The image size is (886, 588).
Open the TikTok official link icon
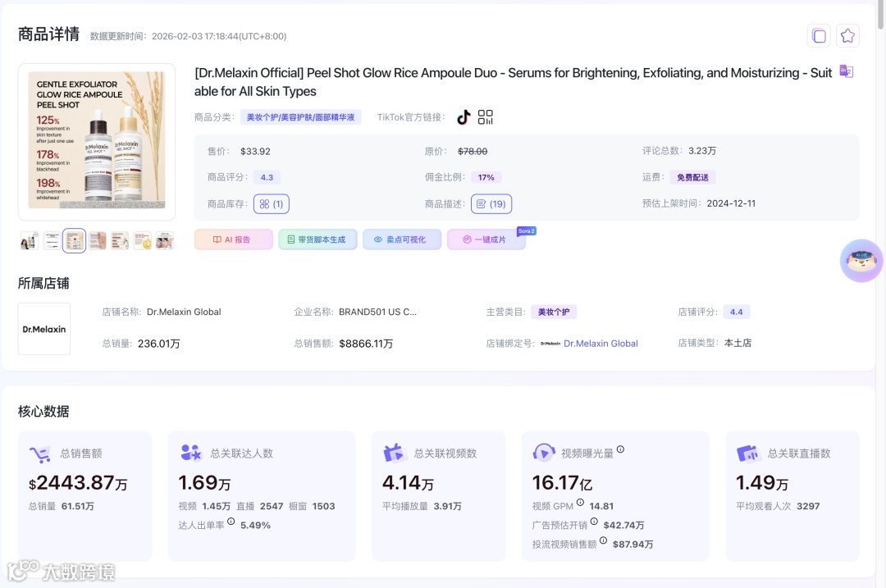(x=464, y=117)
